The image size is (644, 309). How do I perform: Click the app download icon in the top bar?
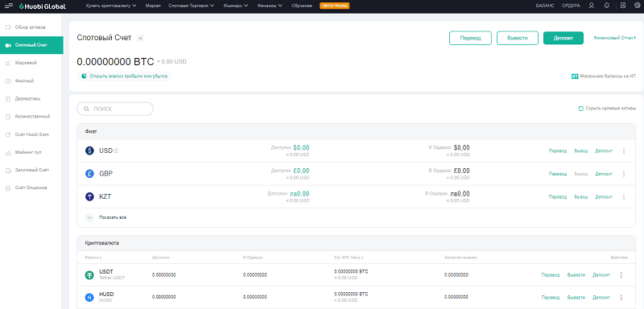623,6
